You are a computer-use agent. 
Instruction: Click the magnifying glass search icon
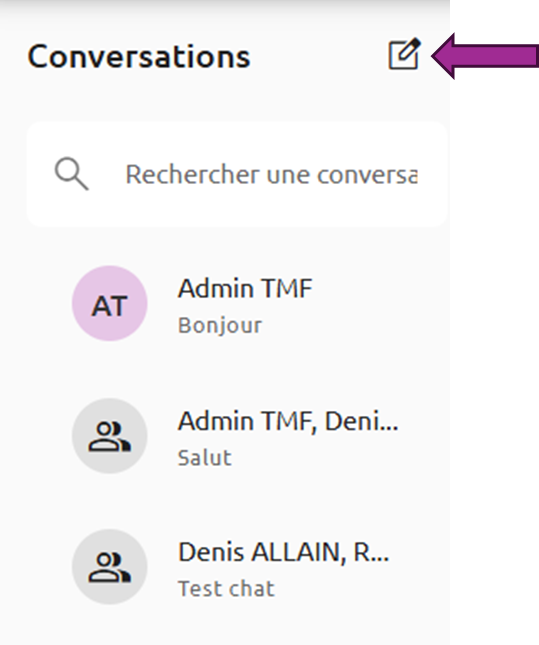coord(72,174)
